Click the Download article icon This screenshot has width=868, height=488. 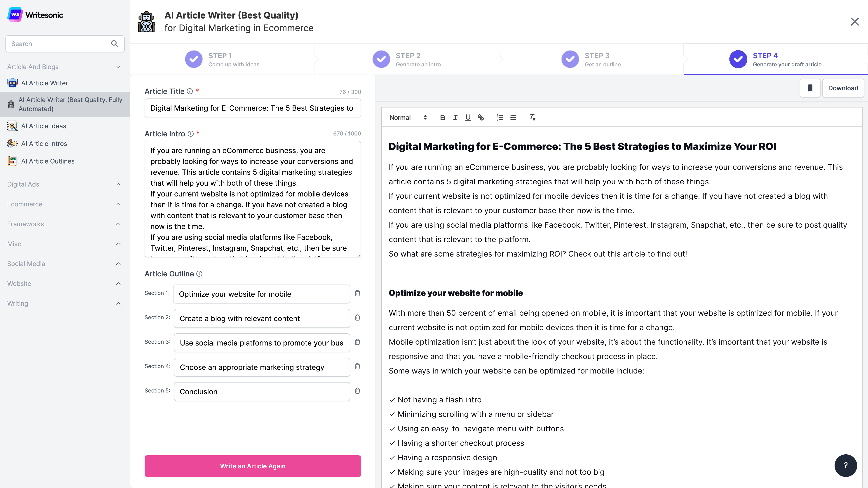pyautogui.click(x=843, y=88)
